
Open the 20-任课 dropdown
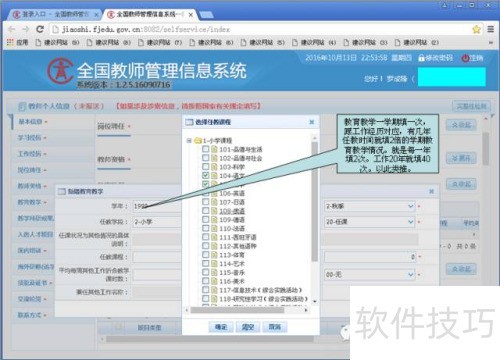411,222
